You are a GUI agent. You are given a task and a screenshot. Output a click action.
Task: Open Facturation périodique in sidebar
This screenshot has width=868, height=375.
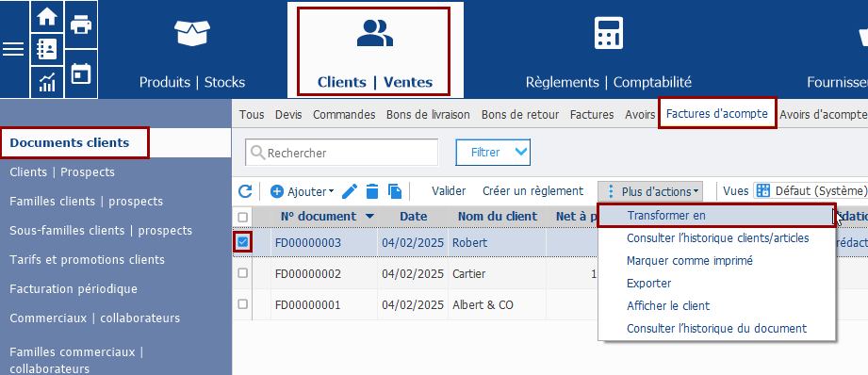[x=74, y=289]
